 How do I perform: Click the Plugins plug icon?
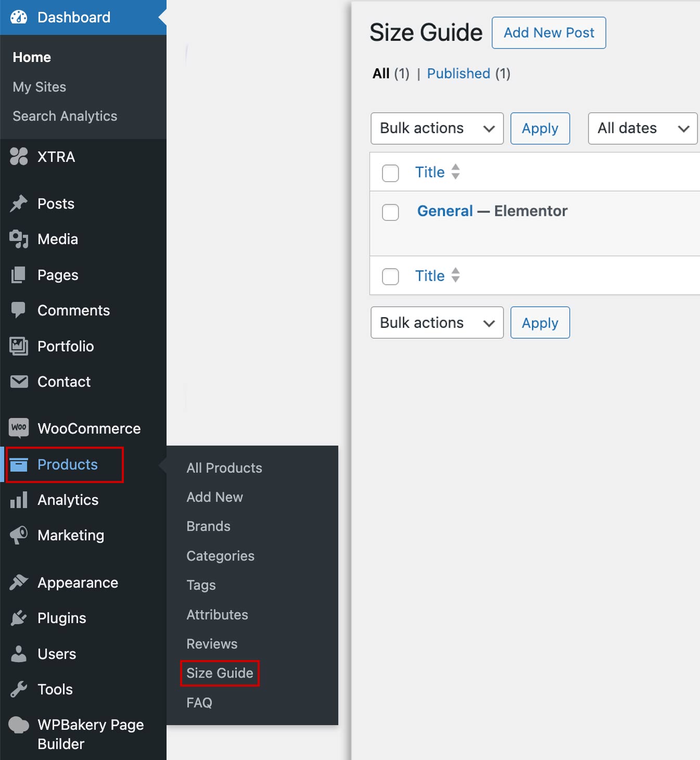19,618
